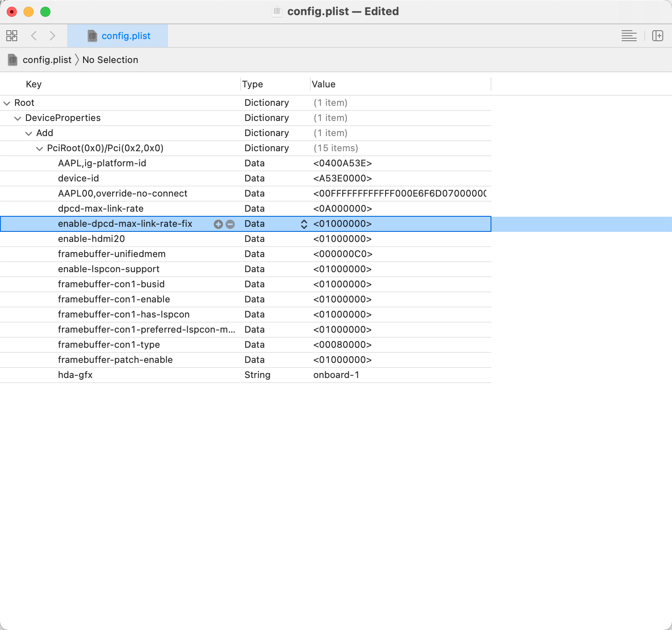Add a new split editor pane
Screen dimensions: 672x630
657,36
